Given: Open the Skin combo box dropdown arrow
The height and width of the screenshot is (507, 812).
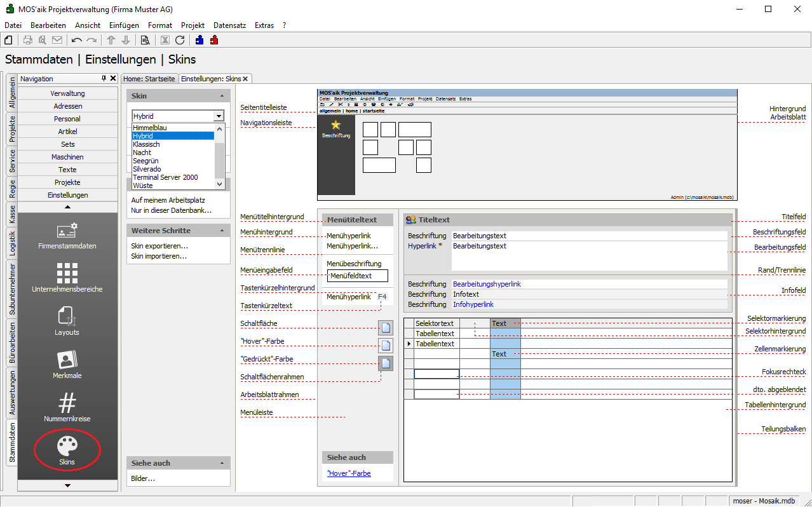Looking at the screenshot, I should pyautogui.click(x=219, y=116).
